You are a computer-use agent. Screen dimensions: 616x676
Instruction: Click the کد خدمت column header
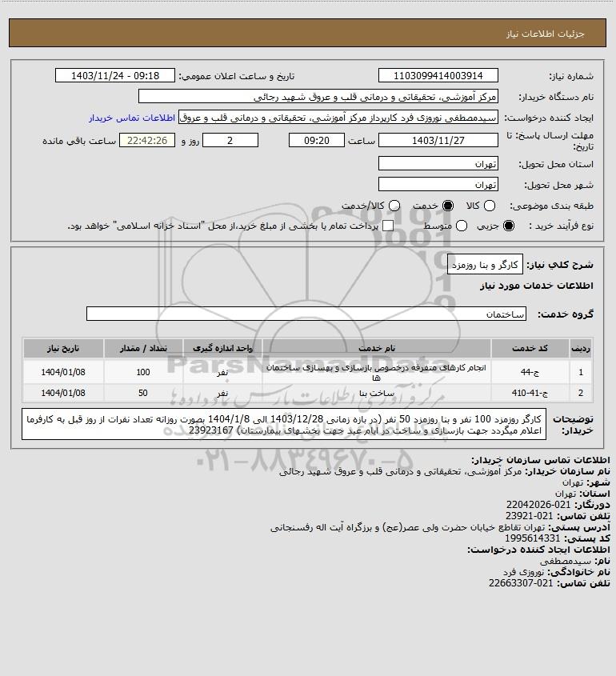pos(530,348)
